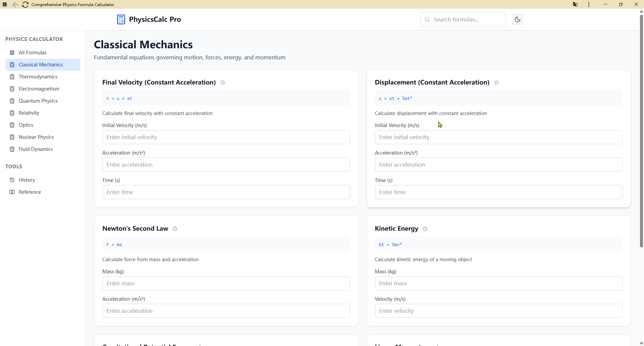Click the Nuclear Physics sidebar icon
Image resolution: width=644 pixels, height=346 pixels.
(12, 137)
